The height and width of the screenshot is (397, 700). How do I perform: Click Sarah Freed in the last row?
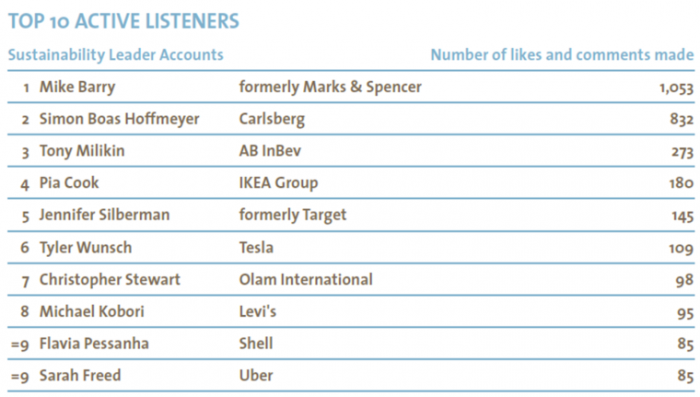coord(80,376)
